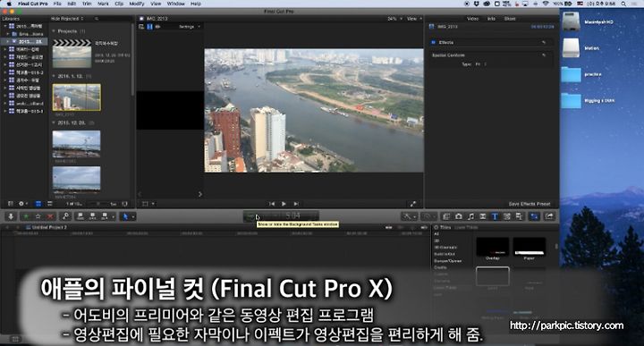The width and height of the screenshot is (644, 346).
Task: Open the Trim menu
Action: click(x=87, y=4)
